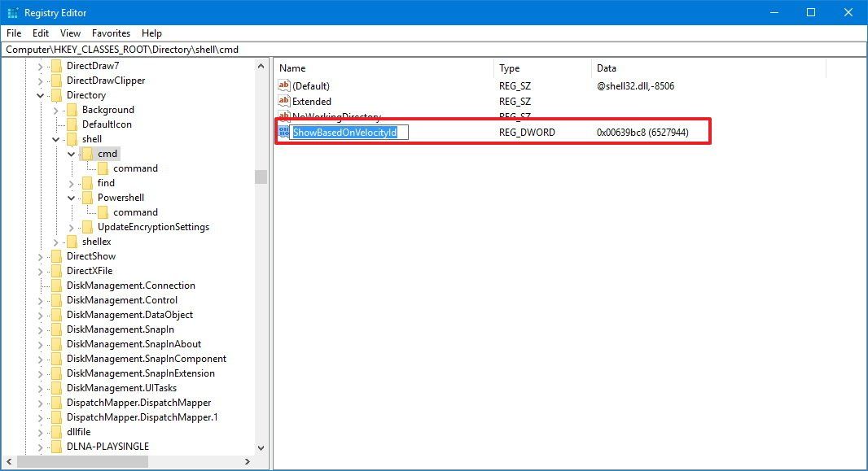Click the ab icon beside (Default)
This screenshot has width=868, height=471.
(283, 85)
